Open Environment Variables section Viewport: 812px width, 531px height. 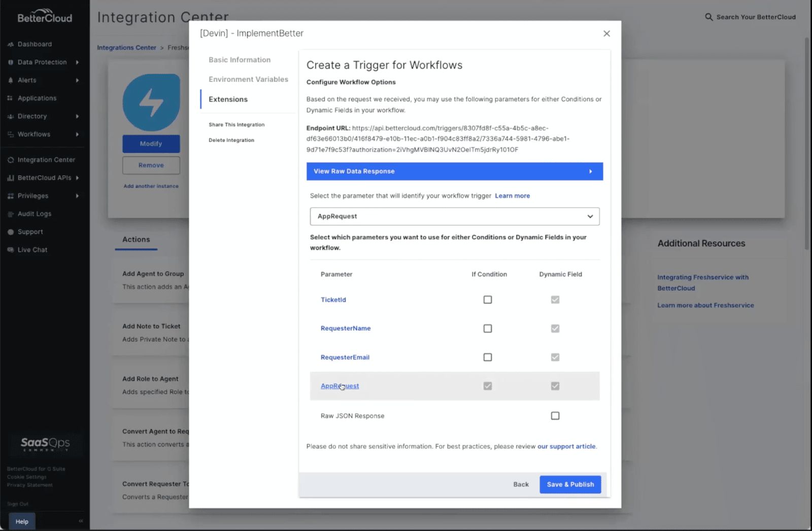coord(248,79)
